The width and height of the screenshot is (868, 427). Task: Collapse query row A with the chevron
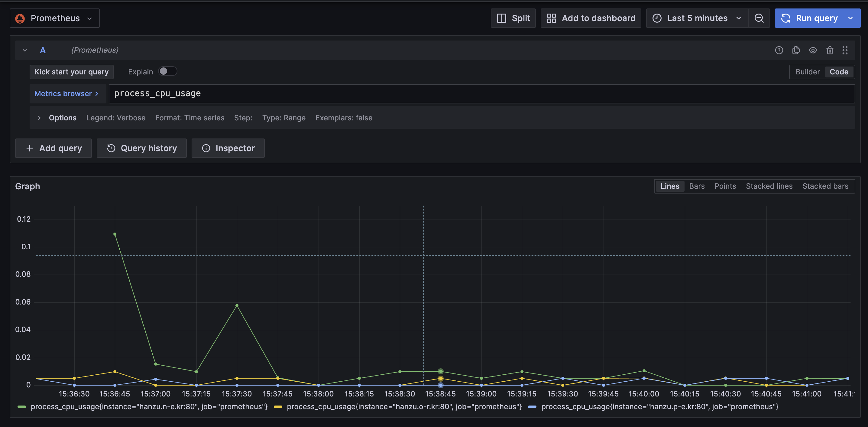pyautogui.click(x=24, y=50)
